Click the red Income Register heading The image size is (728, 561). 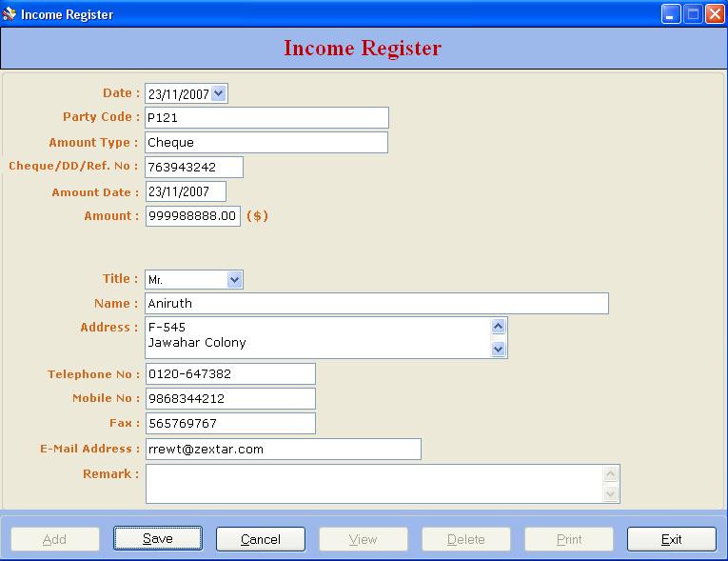click(x=363, y=48)
